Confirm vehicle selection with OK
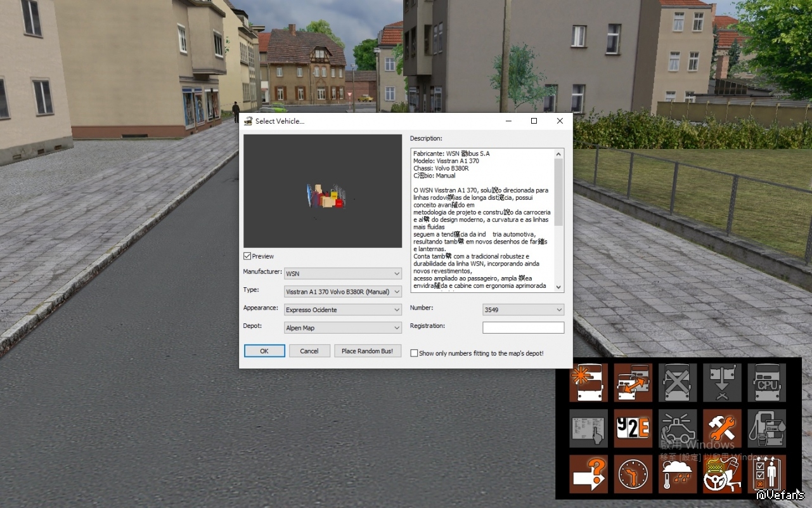 [264, 351]
